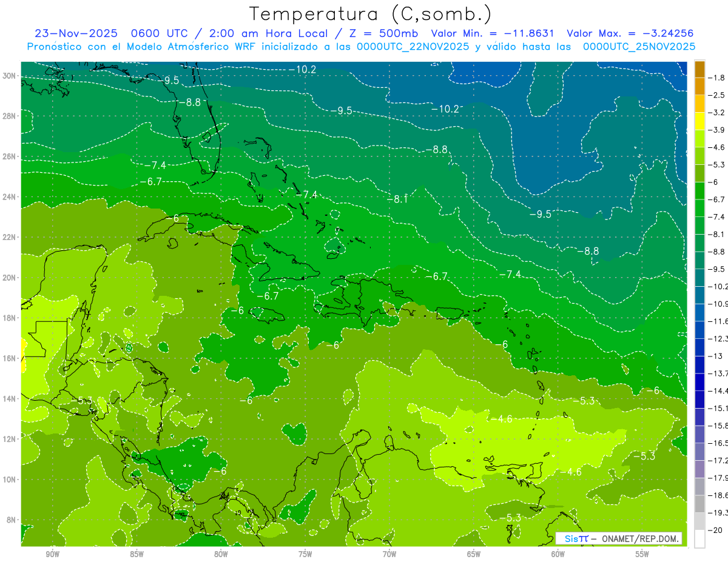This screenshot has height=562, width=728.
Task: Click the '-10.2' color bar label
Action: point(718,287)
